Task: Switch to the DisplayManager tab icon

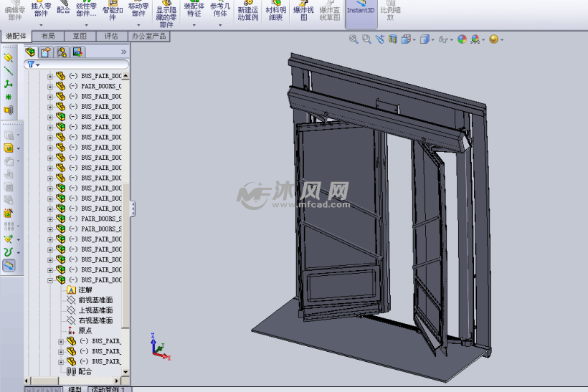Action: (x=77, y=52)
